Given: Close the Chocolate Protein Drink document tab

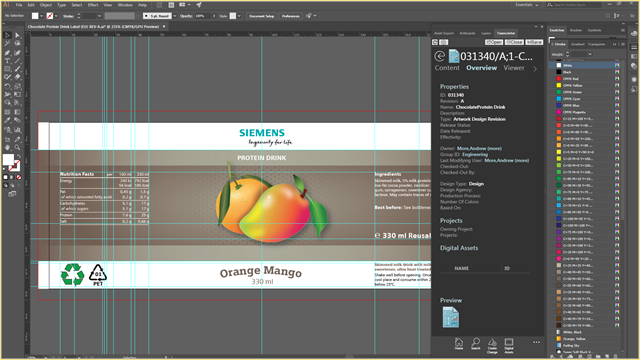Looking at the screenshot, I should tap(164, 27).
